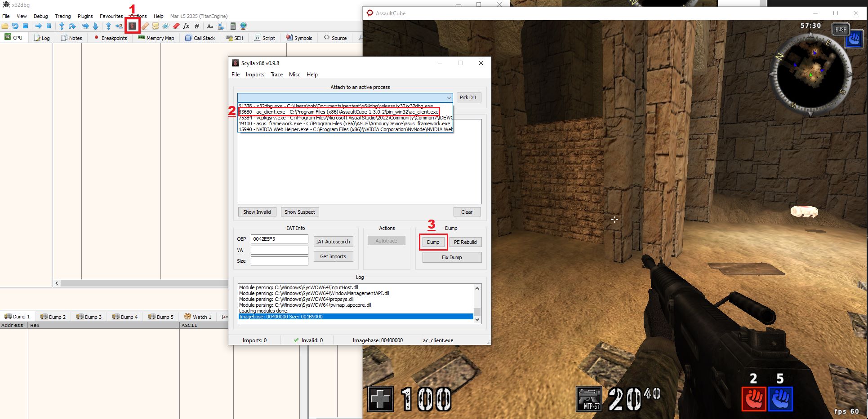The image size is (868, 419).
Task: Switch to the SEH tab
Action: tap(234, 38)
